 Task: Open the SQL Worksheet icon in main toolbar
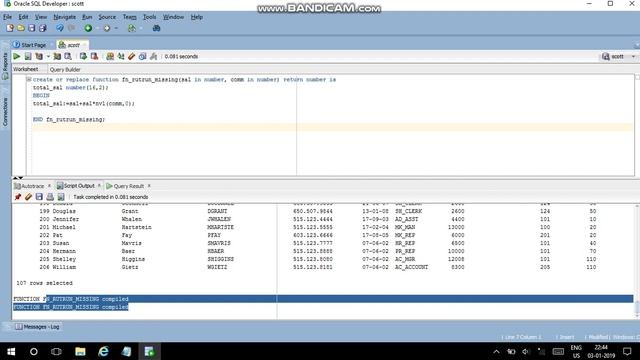131,28
